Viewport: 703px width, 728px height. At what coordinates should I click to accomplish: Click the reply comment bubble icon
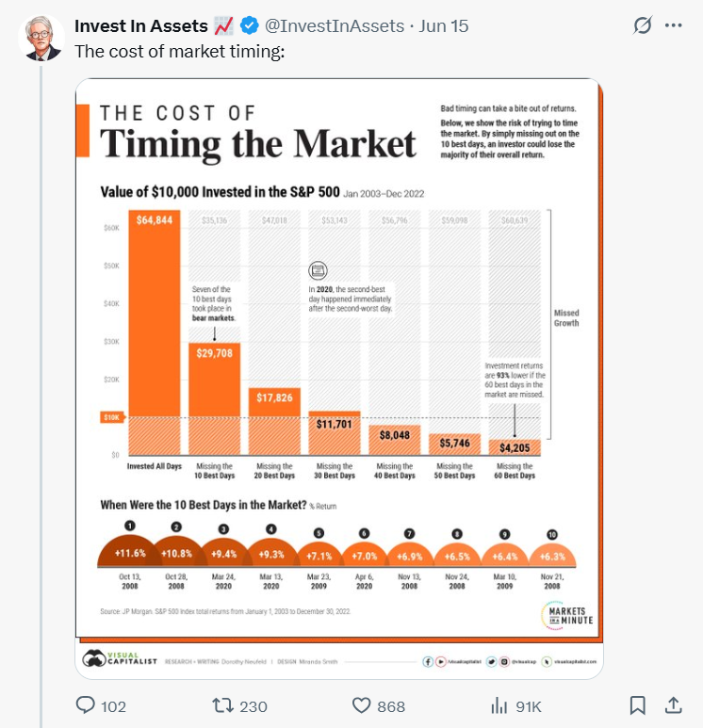(86, 705)
